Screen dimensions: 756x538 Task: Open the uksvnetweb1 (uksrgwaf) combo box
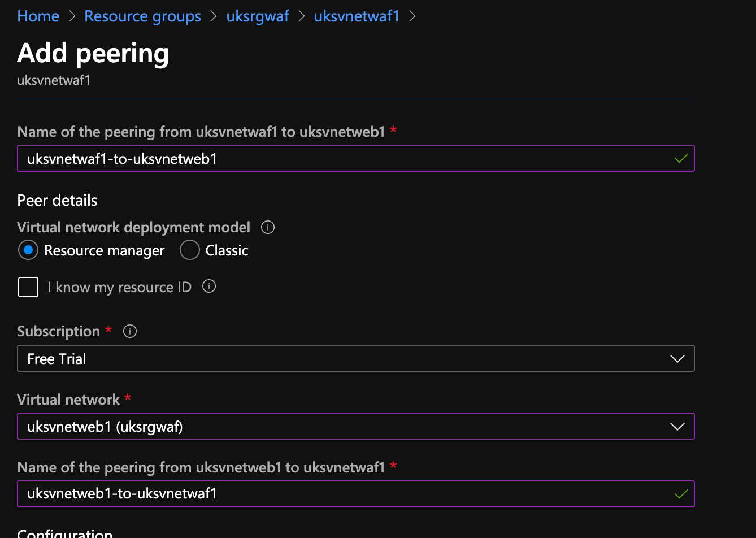356,427
